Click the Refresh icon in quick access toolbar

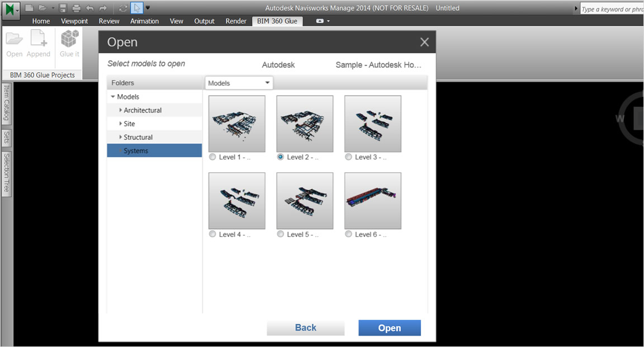point(123,8)
